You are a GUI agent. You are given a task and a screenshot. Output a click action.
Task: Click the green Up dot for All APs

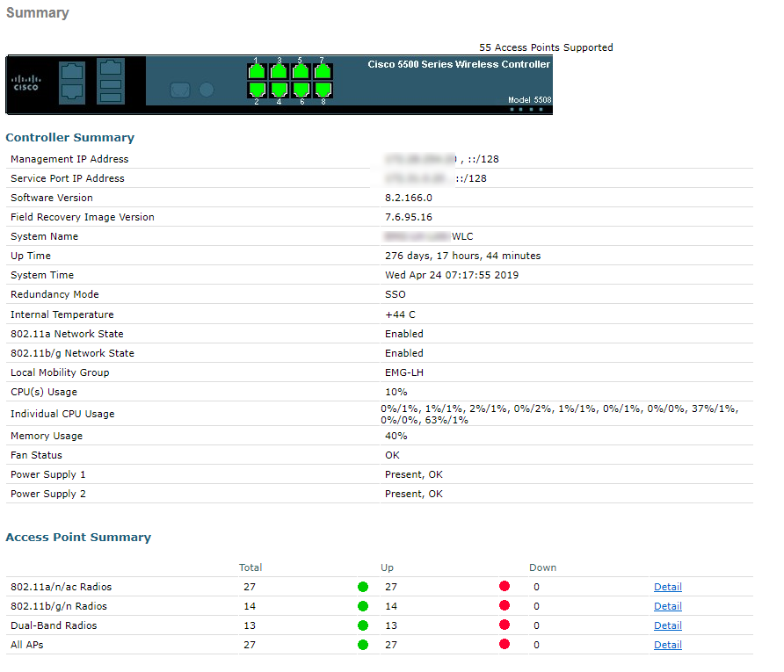coord(363,645)
